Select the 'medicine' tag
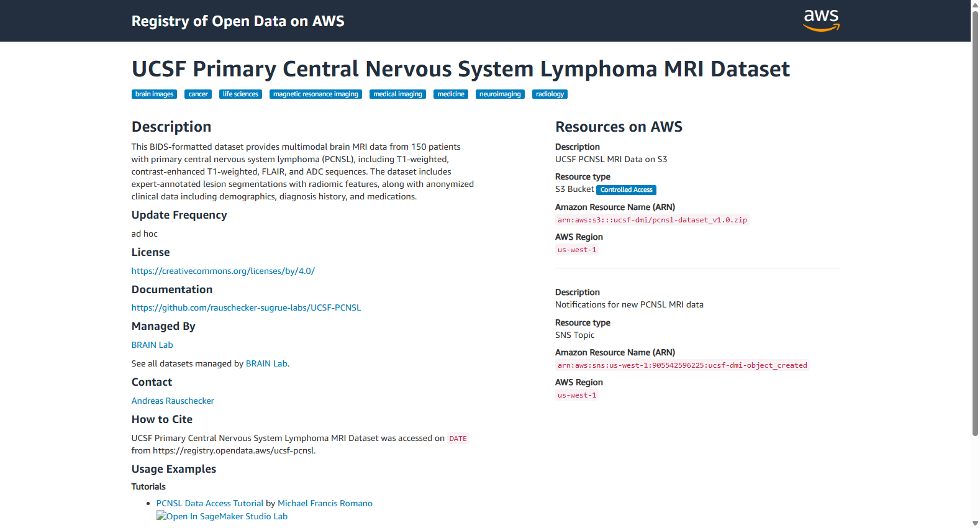This screenshot has height=528, width=980. (451, 94)
